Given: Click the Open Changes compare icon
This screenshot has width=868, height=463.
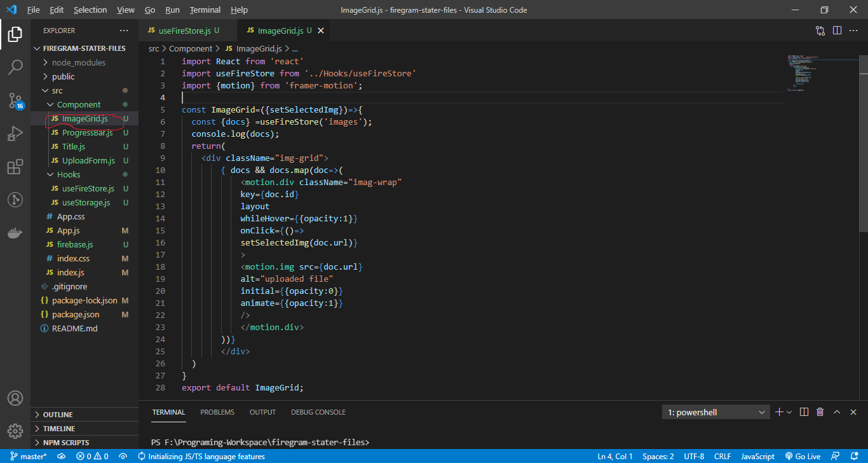Looking at the screenshot, I should [x=820, y=31].
